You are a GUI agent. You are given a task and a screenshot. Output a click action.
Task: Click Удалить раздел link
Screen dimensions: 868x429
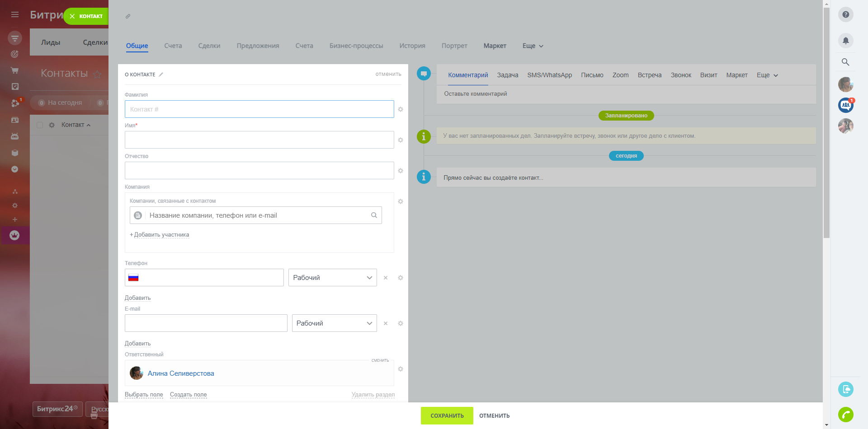coord(373,395)
